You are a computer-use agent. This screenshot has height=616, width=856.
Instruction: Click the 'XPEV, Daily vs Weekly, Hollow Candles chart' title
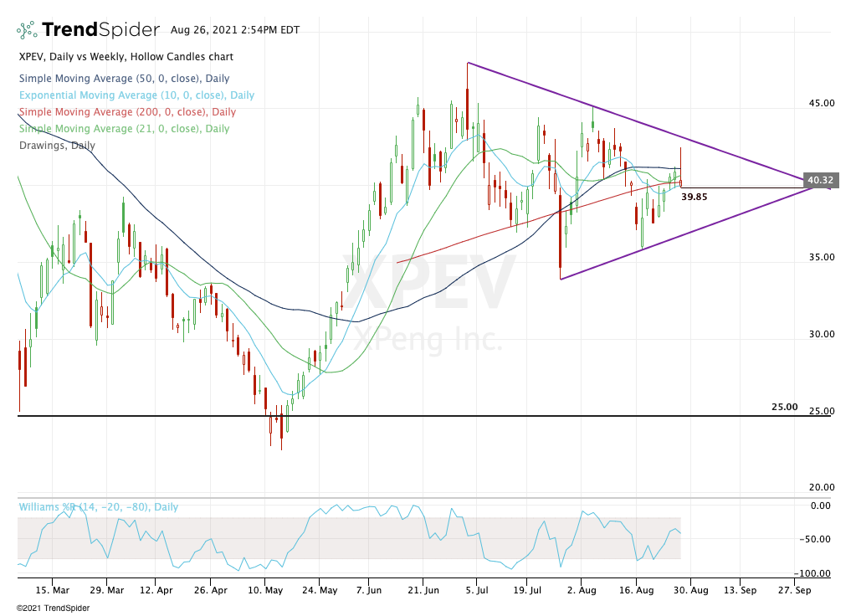pyautogui.click(x=126, y=57)
